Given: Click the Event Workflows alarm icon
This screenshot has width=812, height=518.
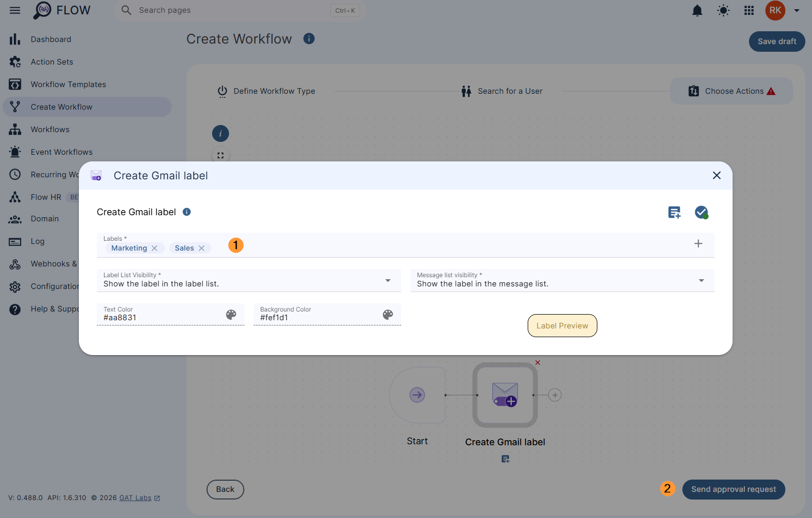Looking at the screenshot, I should (x=15, y=152).
